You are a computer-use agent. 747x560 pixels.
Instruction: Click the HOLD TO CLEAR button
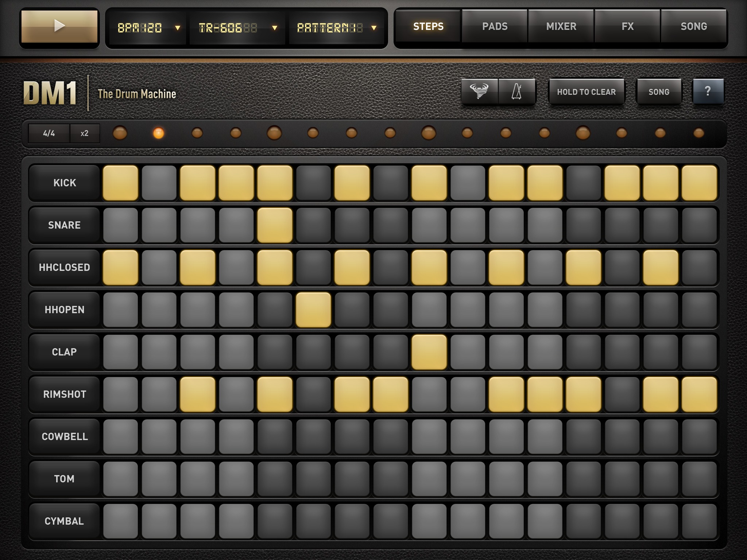(x=586, y=92)
